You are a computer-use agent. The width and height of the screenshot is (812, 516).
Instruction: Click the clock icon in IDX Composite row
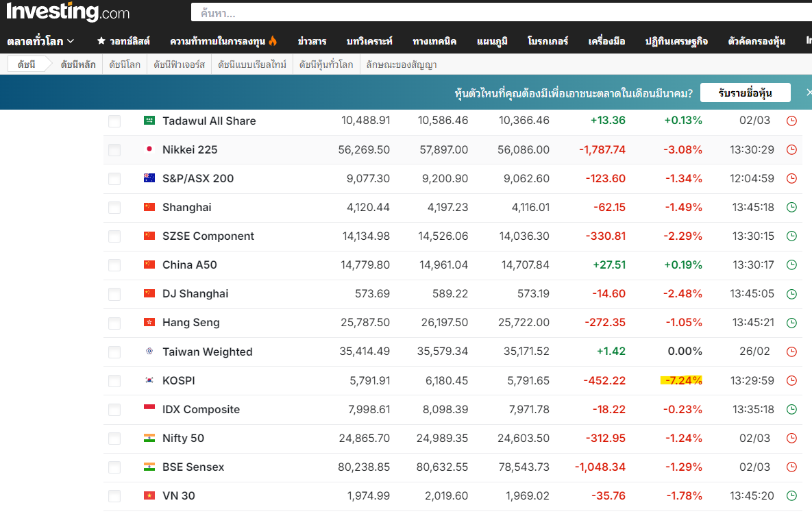[x=791, y=409]
